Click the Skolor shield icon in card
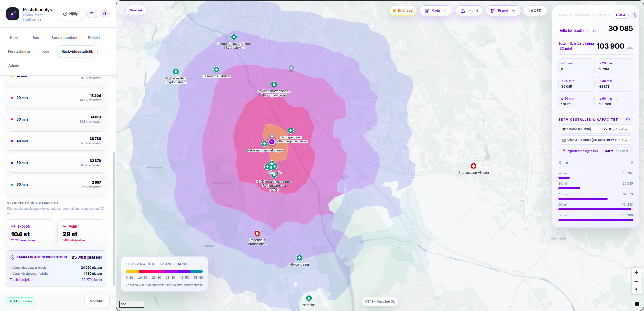 [x=13, y=226]
